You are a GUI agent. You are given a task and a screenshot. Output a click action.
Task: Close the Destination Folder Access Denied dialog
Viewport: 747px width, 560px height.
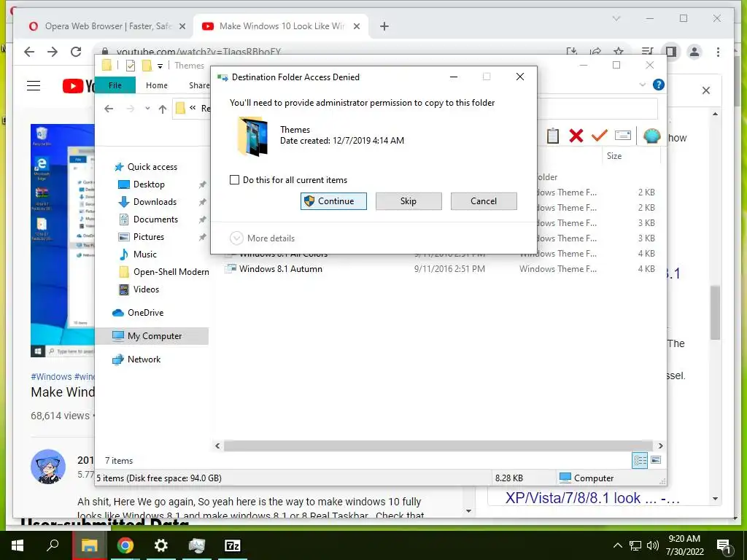tap(520, 77)
